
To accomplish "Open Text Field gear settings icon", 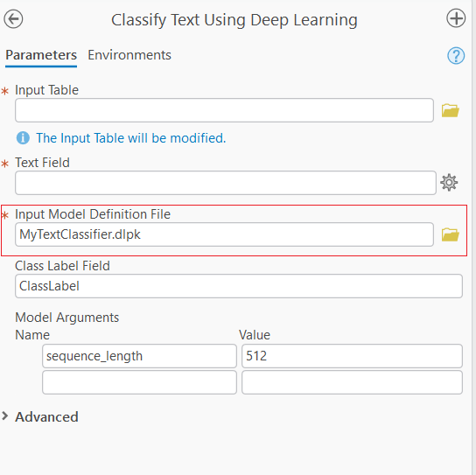I will 449,183.
